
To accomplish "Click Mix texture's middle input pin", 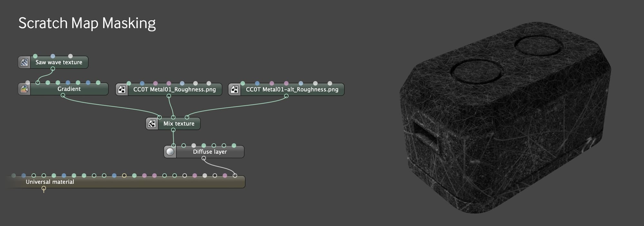I will coord(173,117).
